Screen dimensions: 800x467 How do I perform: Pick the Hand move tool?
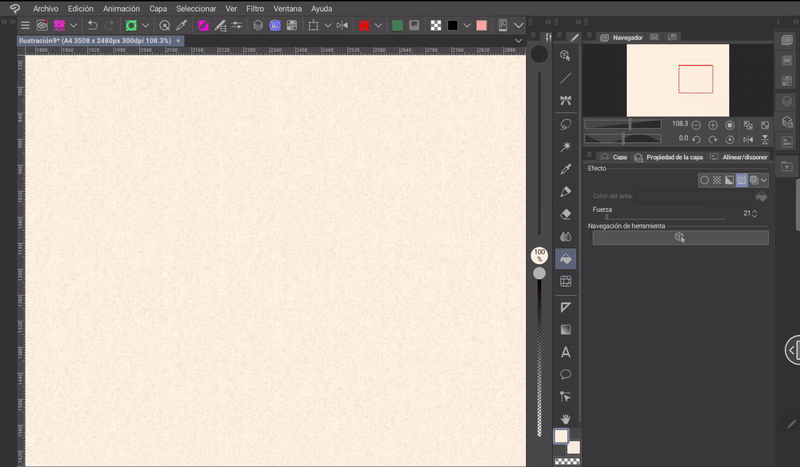(566, 418)
